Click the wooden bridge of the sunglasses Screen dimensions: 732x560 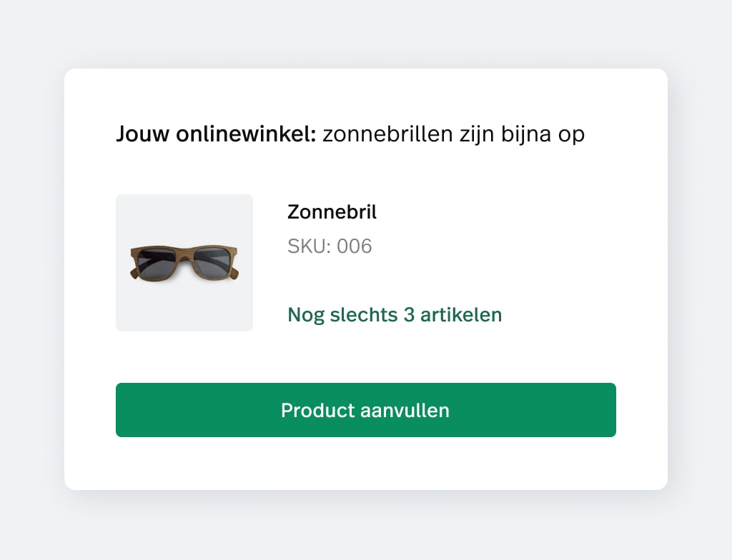coord(185,254)
